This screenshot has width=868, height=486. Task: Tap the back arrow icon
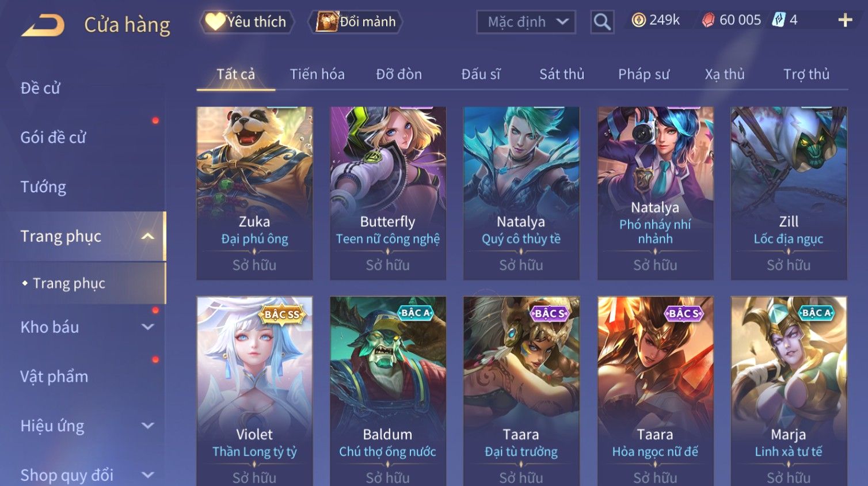click(43, 25)
